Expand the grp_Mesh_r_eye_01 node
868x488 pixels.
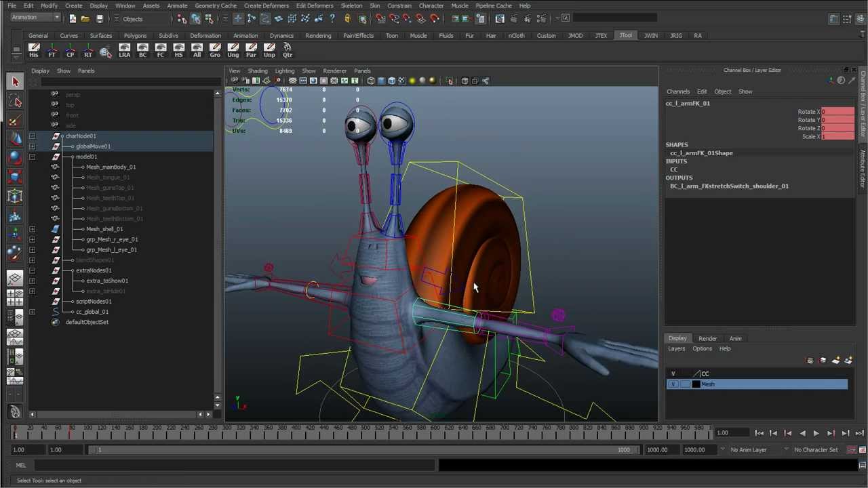click(32, 239)
